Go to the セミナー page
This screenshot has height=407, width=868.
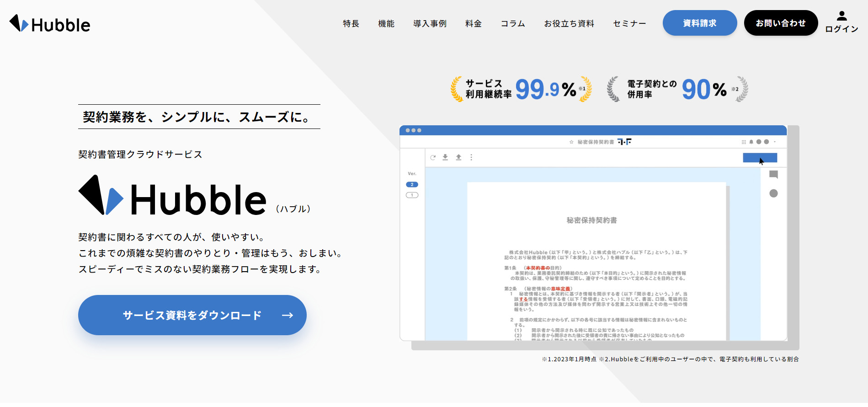[x=629, y=23]
